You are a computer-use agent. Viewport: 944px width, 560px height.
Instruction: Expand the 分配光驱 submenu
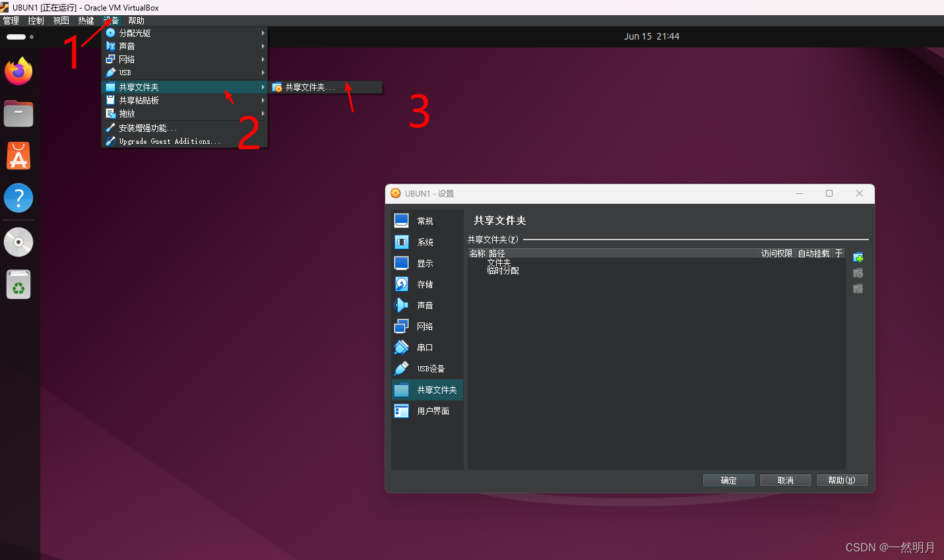click(185, 33)
